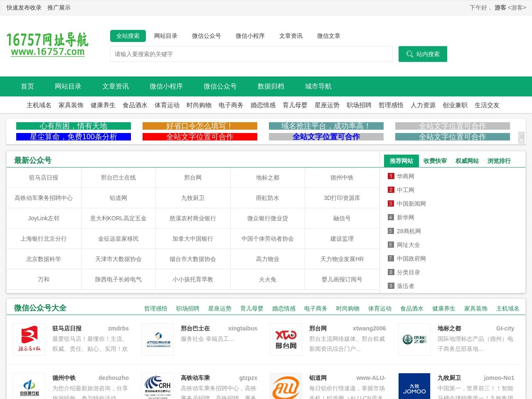
Task: Open the 3D打印资源库 cell
Action: click(342, 198)
